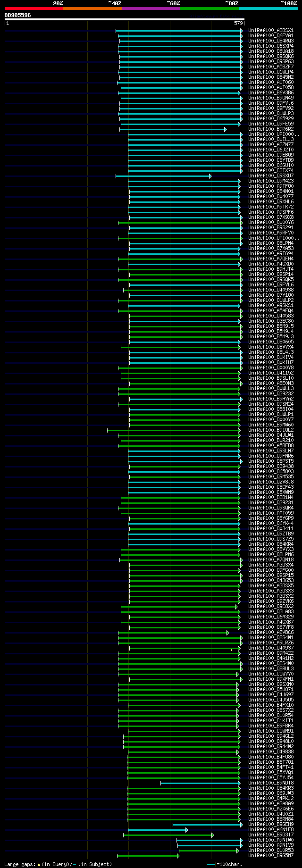Select hit label UniRef100_Q645N2
Screen dimensions: 302x868
pos(271,77)
